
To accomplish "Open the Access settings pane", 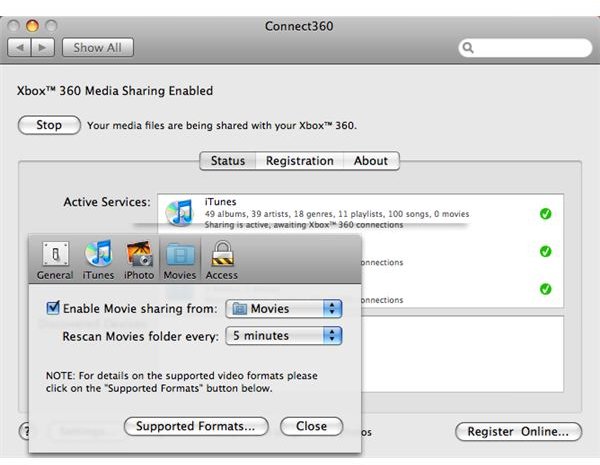I will (222, 260).
